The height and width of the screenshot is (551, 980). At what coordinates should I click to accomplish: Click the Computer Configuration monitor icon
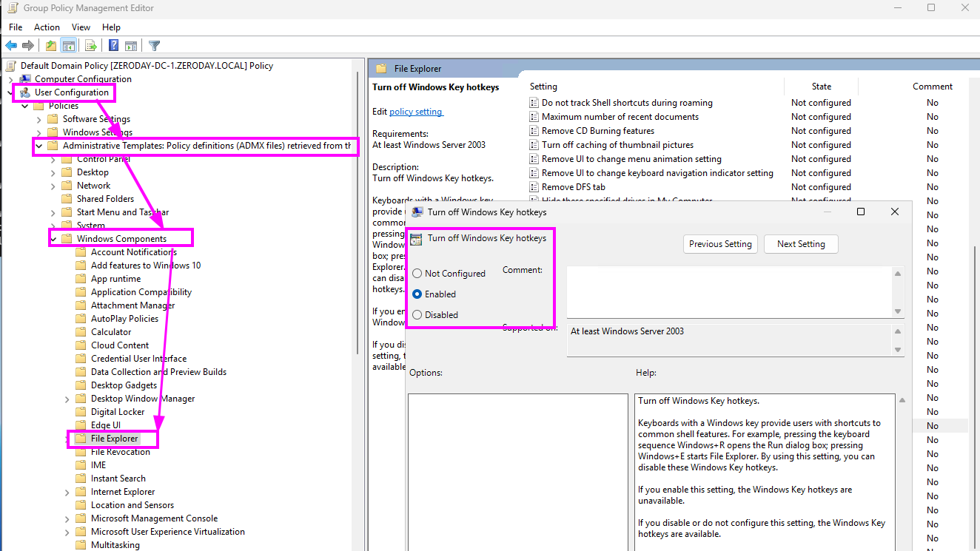25,79
